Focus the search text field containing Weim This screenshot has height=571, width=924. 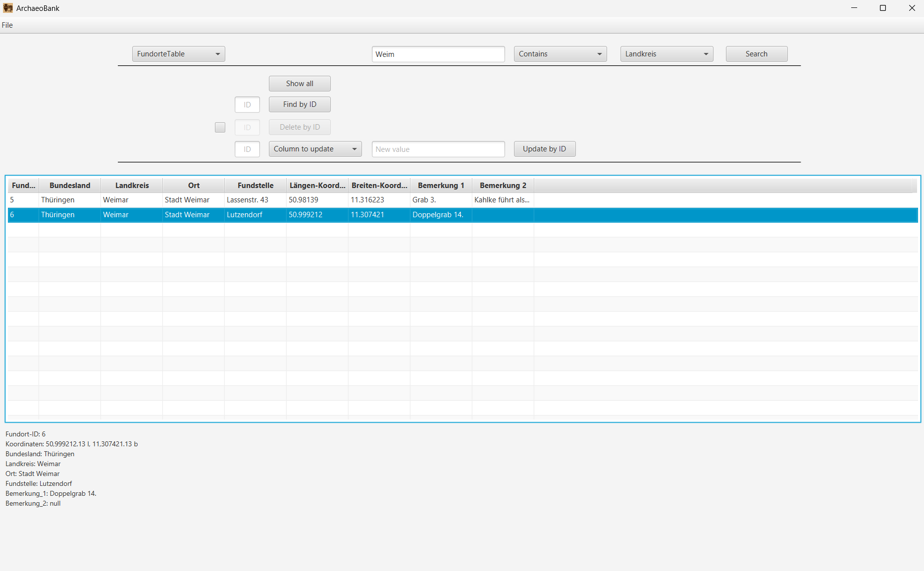(438, 54)
